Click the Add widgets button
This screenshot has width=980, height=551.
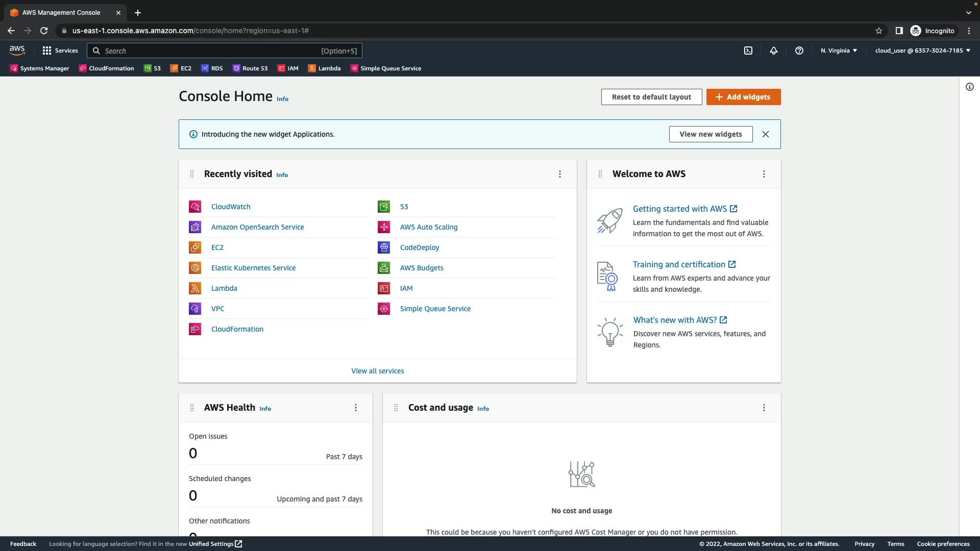[743, 97]
